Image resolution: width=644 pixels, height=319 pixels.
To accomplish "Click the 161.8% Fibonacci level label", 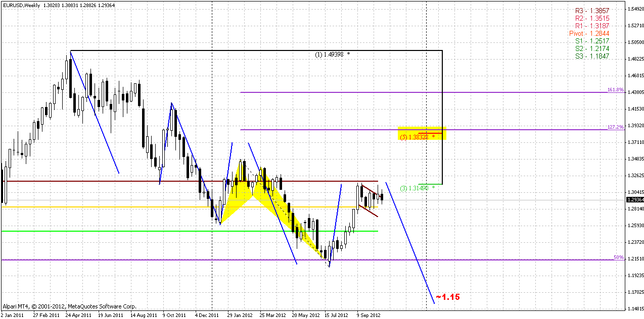I will [x=616, y=89].
